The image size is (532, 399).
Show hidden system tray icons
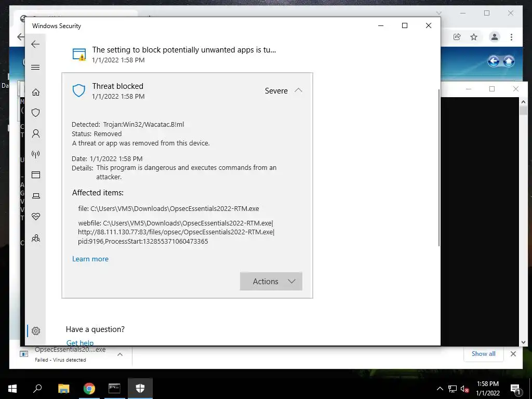click(440, 389)
